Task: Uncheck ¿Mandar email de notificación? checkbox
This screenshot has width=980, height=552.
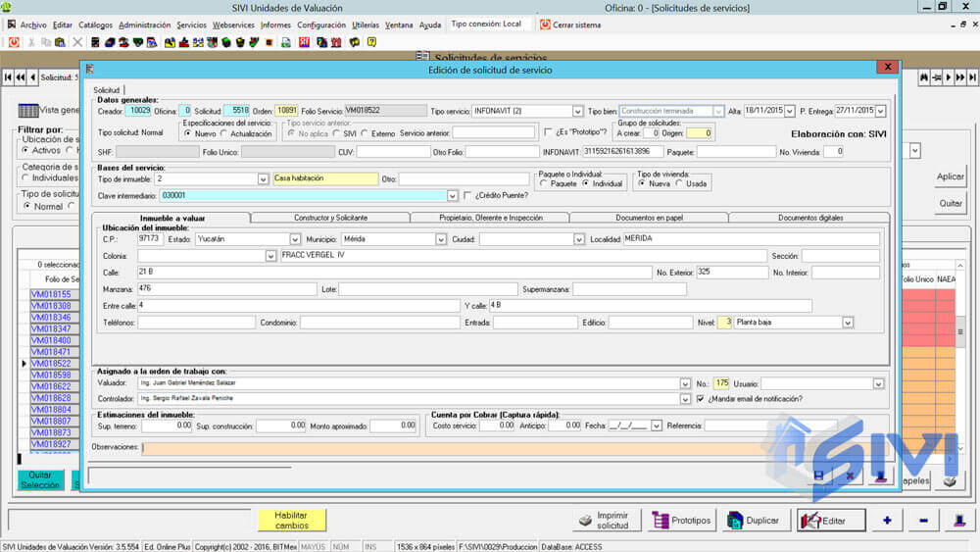Action: click(701, 399)
